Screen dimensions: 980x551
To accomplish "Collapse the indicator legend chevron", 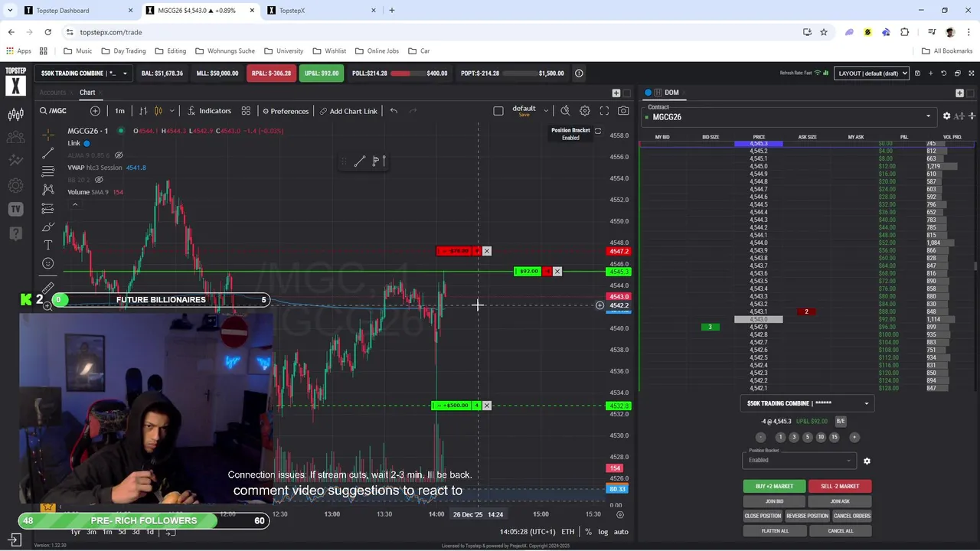I will pyautogui.click(x=75, y=204).
